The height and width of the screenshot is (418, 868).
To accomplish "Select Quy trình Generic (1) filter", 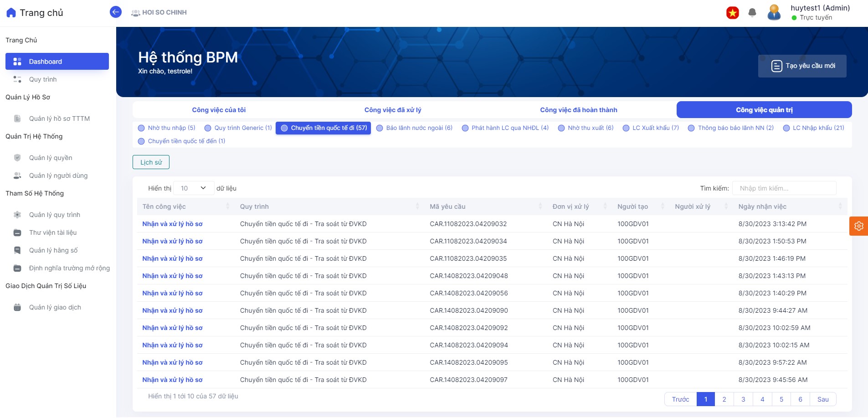I will coord(238,128).
